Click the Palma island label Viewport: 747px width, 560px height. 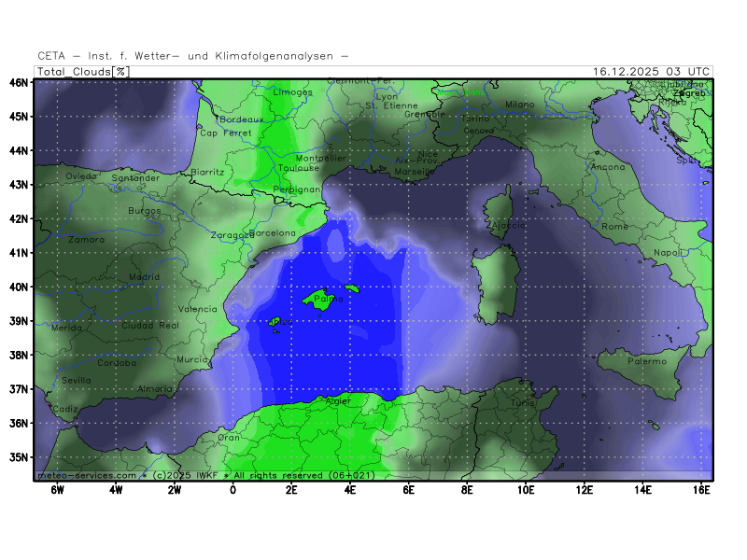coord(323,301)
